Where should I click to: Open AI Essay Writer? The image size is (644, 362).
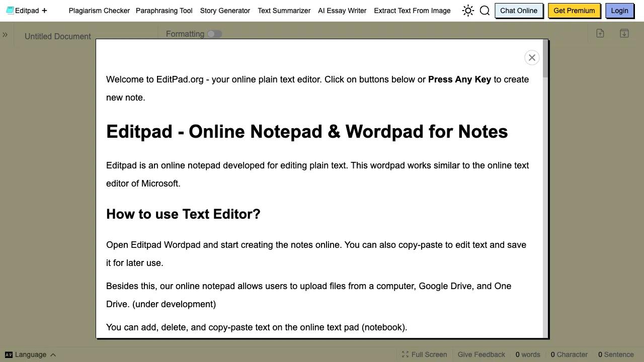coord(342,11)
